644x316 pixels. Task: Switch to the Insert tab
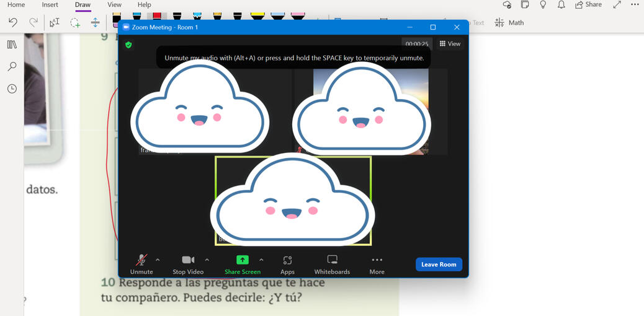[50, 5]
